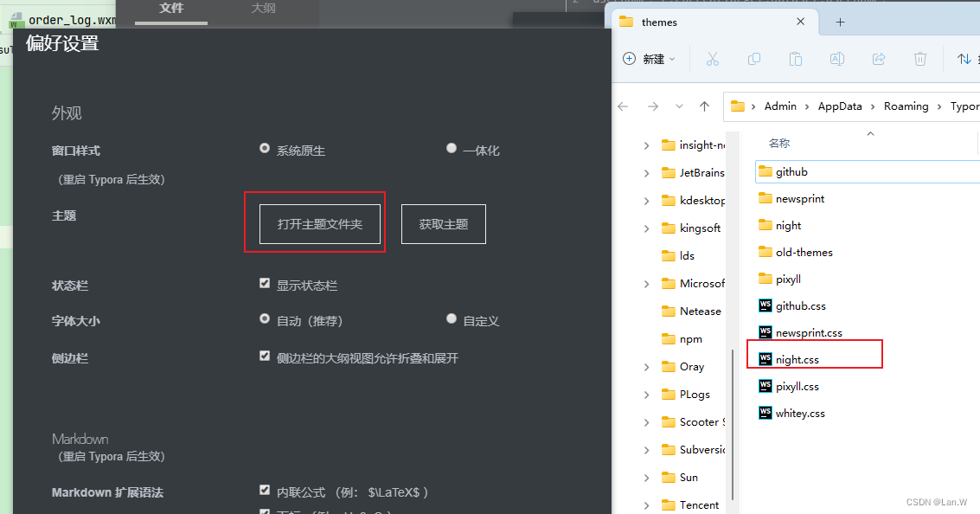Select night.css file
980x514 pixels.
tap(789, 359)
